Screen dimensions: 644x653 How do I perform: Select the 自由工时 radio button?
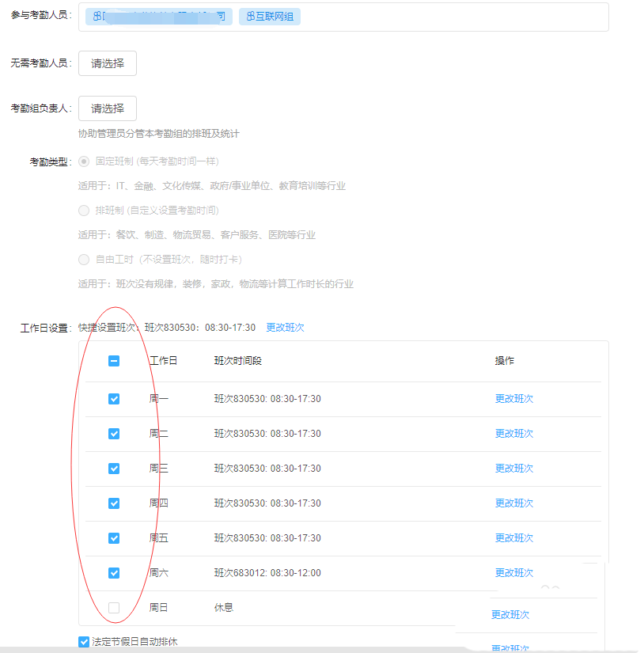84,259
